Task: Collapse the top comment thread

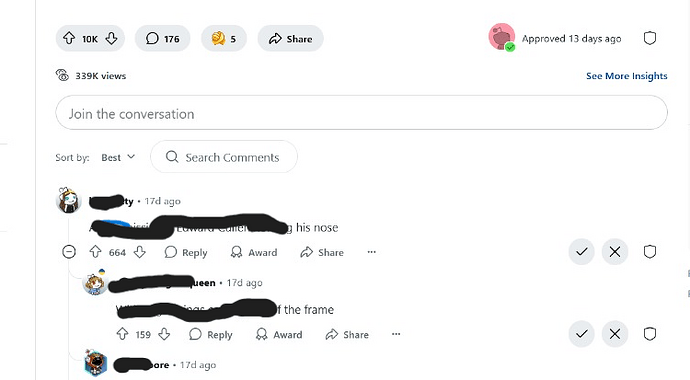Action: click(x=69, y=252)
